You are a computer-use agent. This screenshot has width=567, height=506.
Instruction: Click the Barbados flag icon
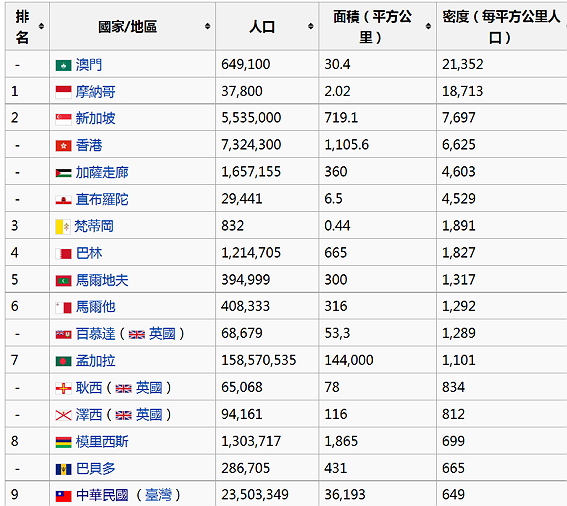[x=63, y=469]
